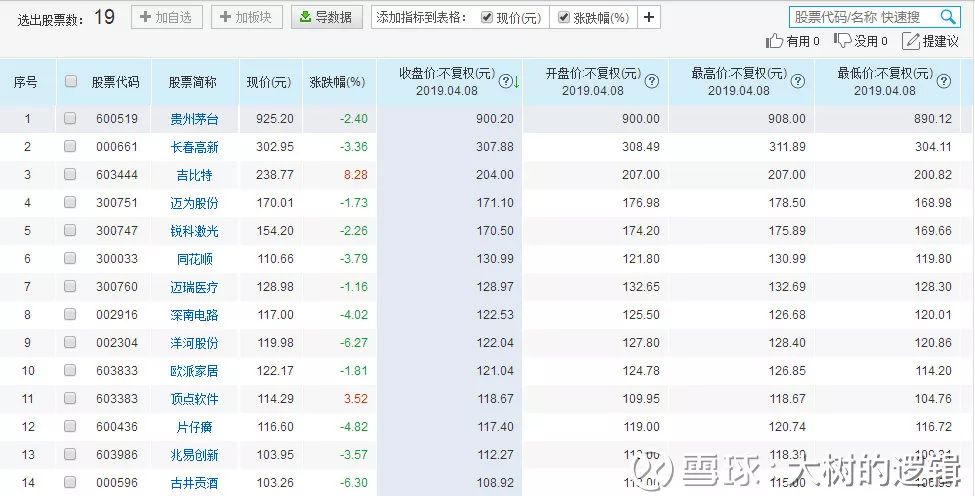Check the box for 锐科激光 row

(x=70, y=230)
